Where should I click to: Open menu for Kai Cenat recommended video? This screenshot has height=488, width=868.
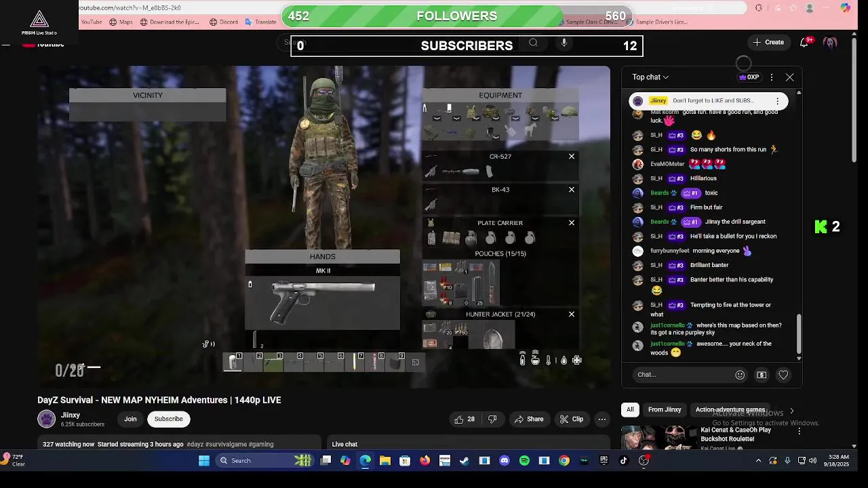tap(799, 431)
